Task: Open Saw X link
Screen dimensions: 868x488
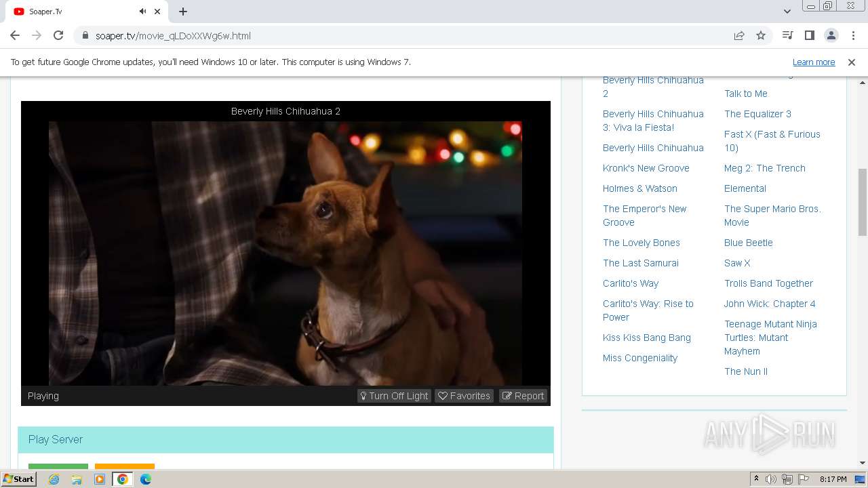Action: (737, 263)
